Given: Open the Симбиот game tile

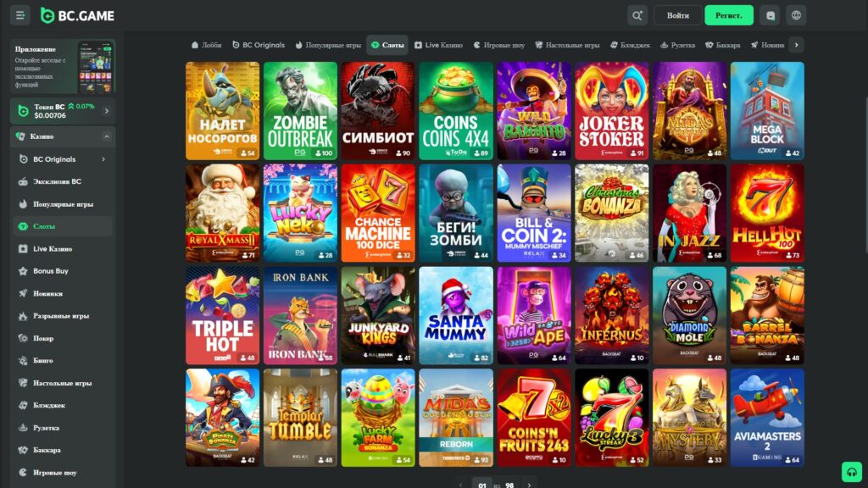Looking at the screenshot, I should (378, 111).
